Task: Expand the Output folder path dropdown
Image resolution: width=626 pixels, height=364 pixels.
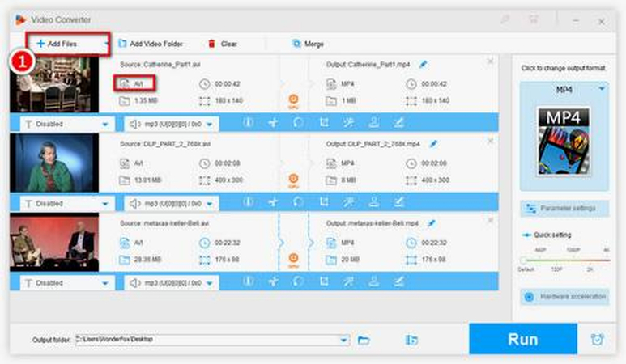Action: [343, 340]
